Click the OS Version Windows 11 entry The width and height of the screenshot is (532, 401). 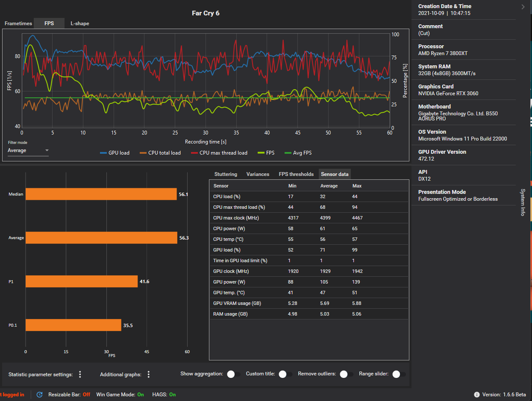point(464,135)
